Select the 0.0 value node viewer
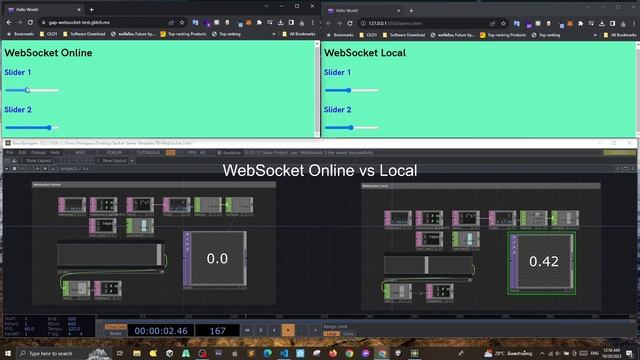This screenshot has height=360, width=640. coord(215,259)
